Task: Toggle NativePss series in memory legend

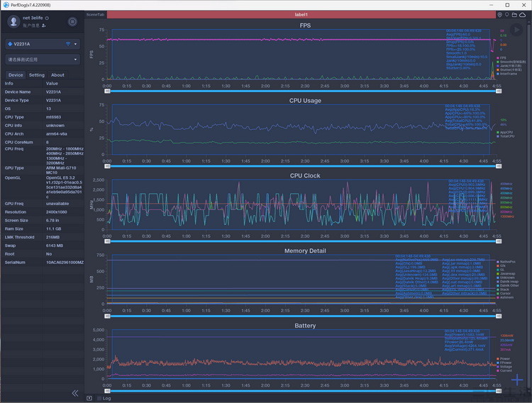Action: click(506, 262)
